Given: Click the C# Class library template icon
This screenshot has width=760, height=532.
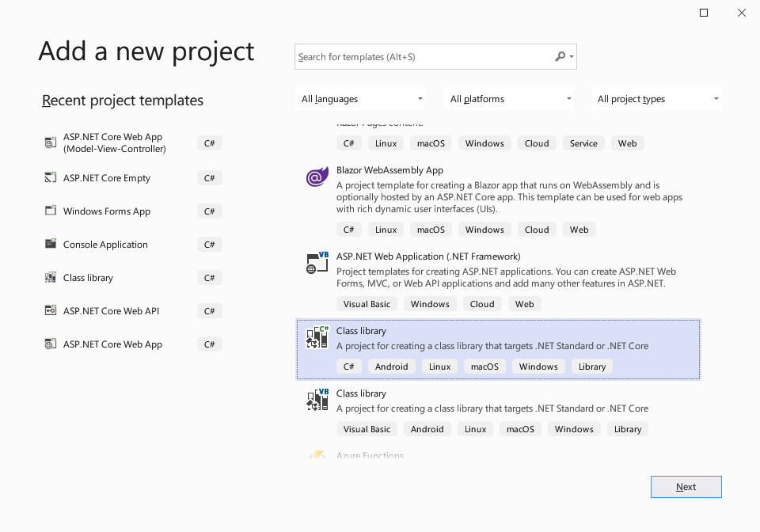Looking at the screenshot, I should click(317, 337).
